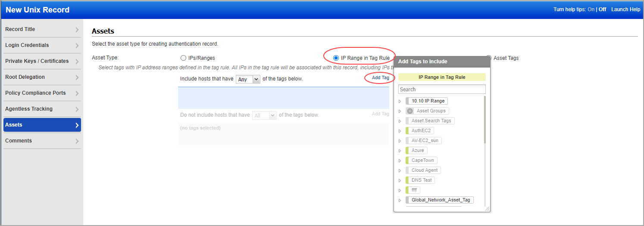This screenshot has width=644, height=226.
Task: Click the Login Credentials chevron arrow
Action: click(x=77, y=46)
